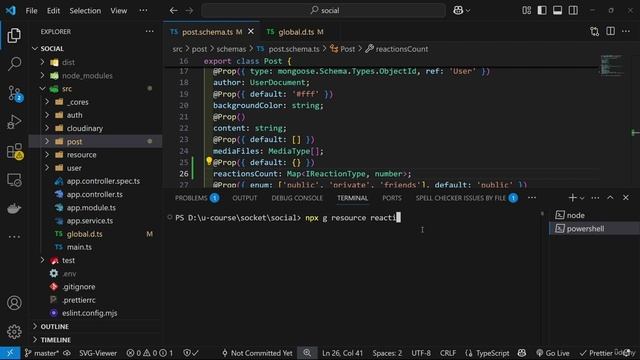Screen dimensions: 640x360
Task: Show hidden menu bar items
Action: point(143,11)
